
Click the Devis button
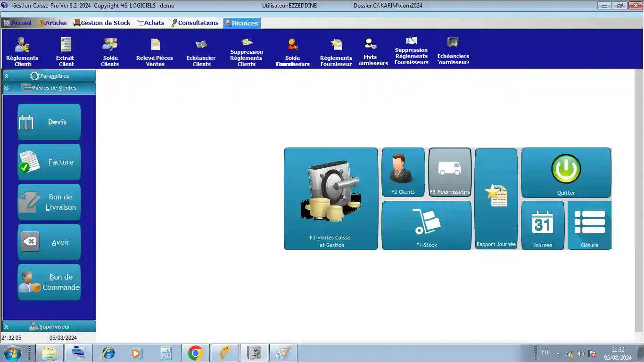pyautogui.click(x=50, y=122)
